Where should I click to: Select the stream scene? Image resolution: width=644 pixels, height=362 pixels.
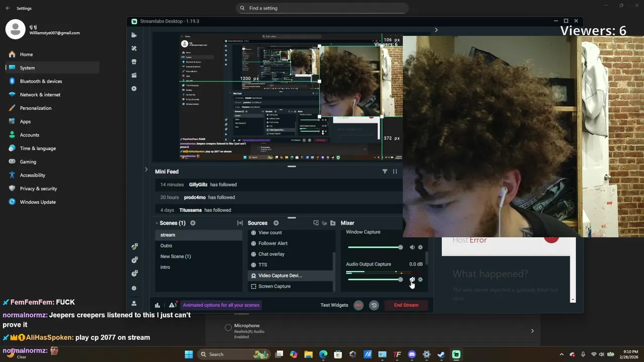[199, 235]
